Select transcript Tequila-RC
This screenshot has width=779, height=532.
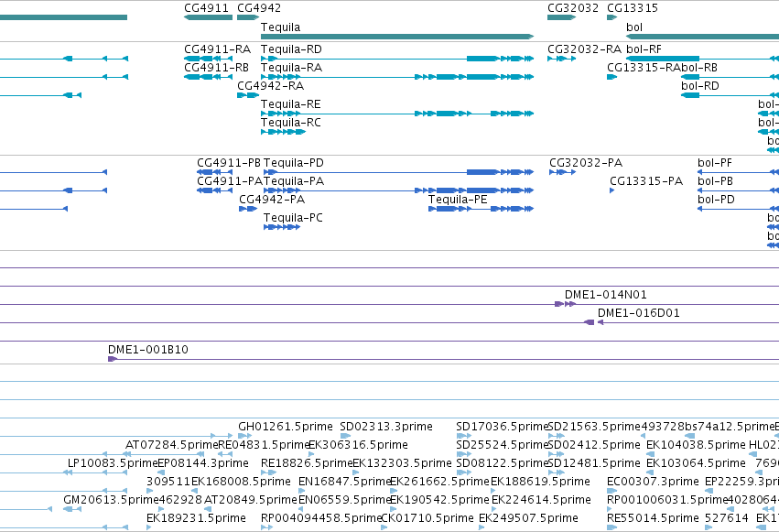point(283,132)
